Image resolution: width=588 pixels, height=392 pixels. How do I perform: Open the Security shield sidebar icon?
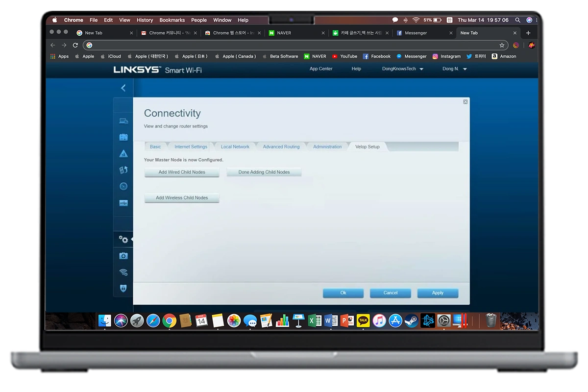click(x=123, y=289)
